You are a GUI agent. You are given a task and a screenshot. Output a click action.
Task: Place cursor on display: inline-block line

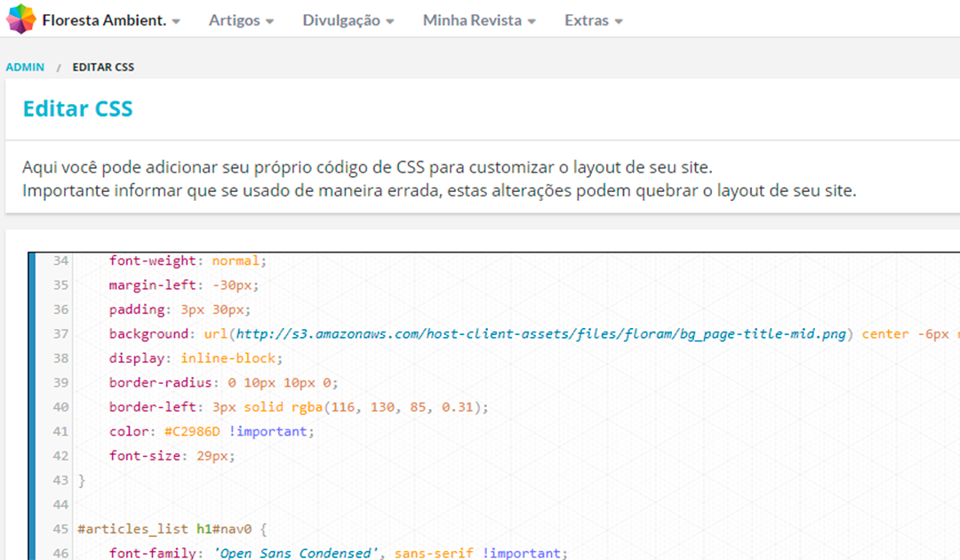(x=196, y=358)
